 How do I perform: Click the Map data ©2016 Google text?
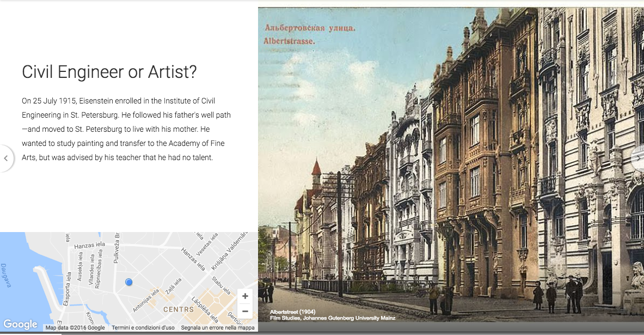[75, 328]
